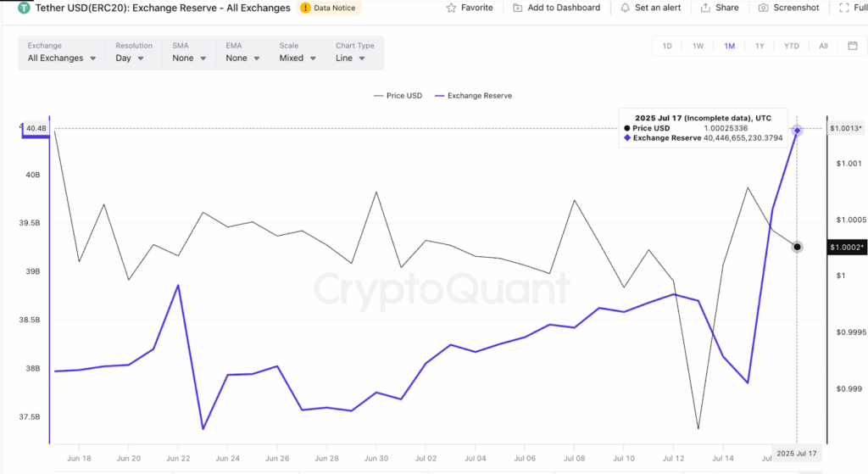Click the tooltip Price USD value 1.00025336
The width and height of the screenshot is (868, 474).
pos(726,128)
